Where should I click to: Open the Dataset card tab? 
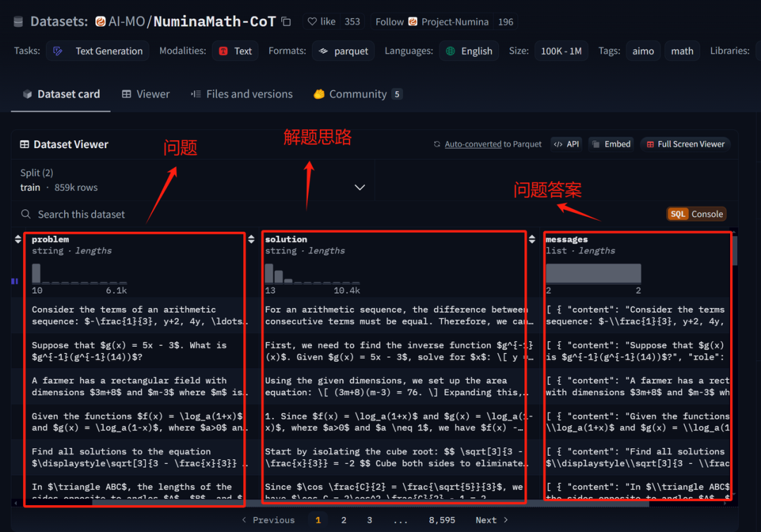tap(61, 94)
